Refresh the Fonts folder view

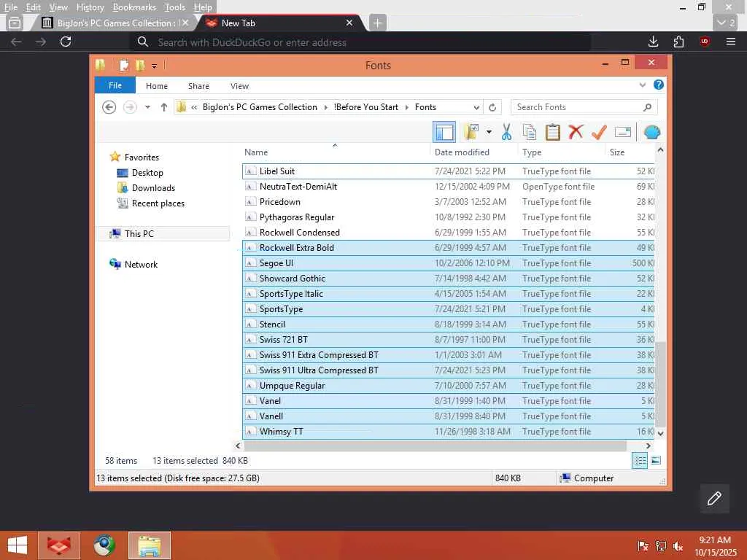pyautogui.click(x=492, y=107)
